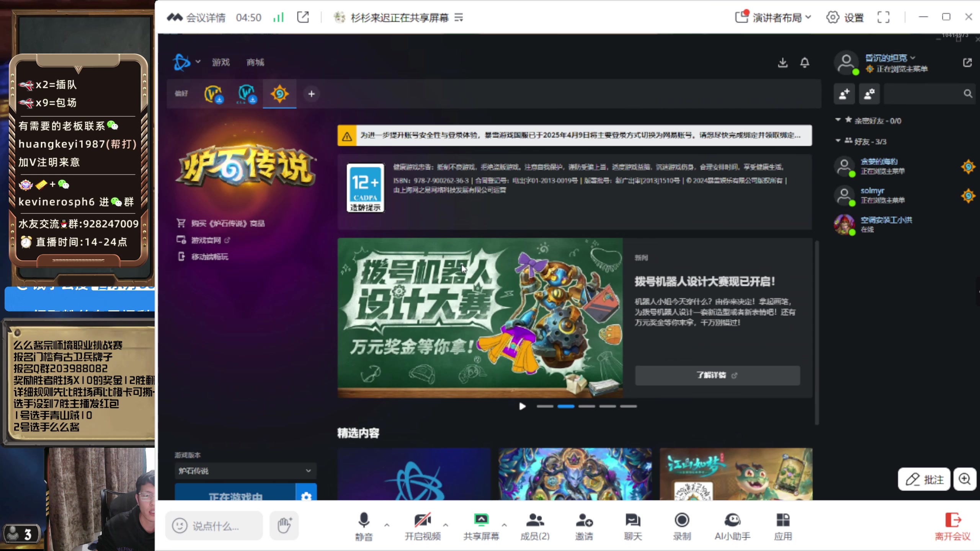The image size is (980, 551).
Task: Toggle 静音 microphone mute
Action: tap(364, 527)
